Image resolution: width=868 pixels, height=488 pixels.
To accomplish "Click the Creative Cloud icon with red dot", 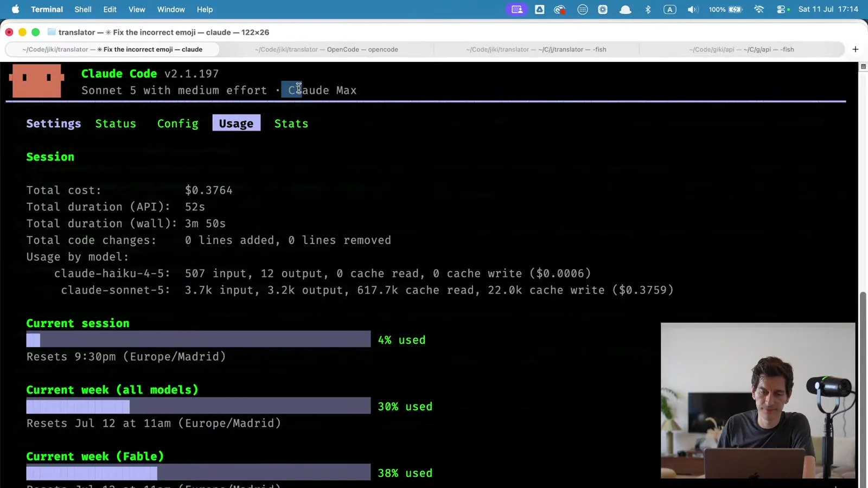I will (x=560, y=9).
